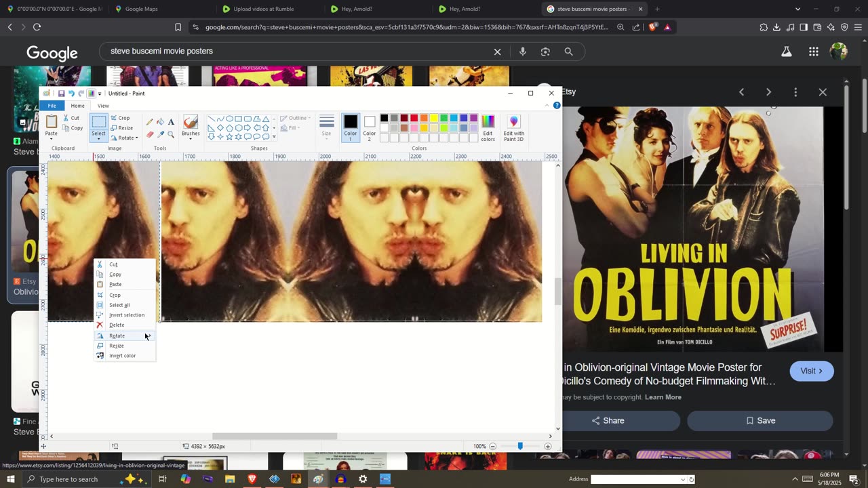Choose Invert color from the context menu
Viewport: 868px width, 488px height.
point(125,356)
